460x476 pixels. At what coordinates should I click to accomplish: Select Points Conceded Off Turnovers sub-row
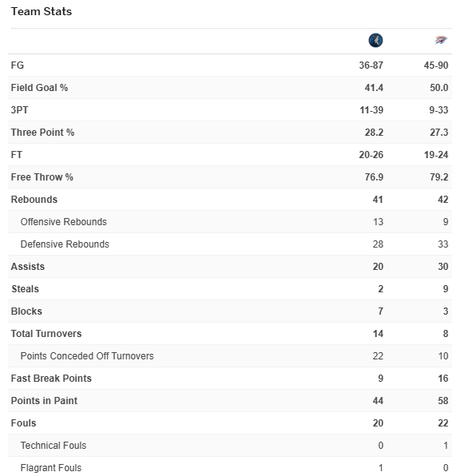point(230,356)
